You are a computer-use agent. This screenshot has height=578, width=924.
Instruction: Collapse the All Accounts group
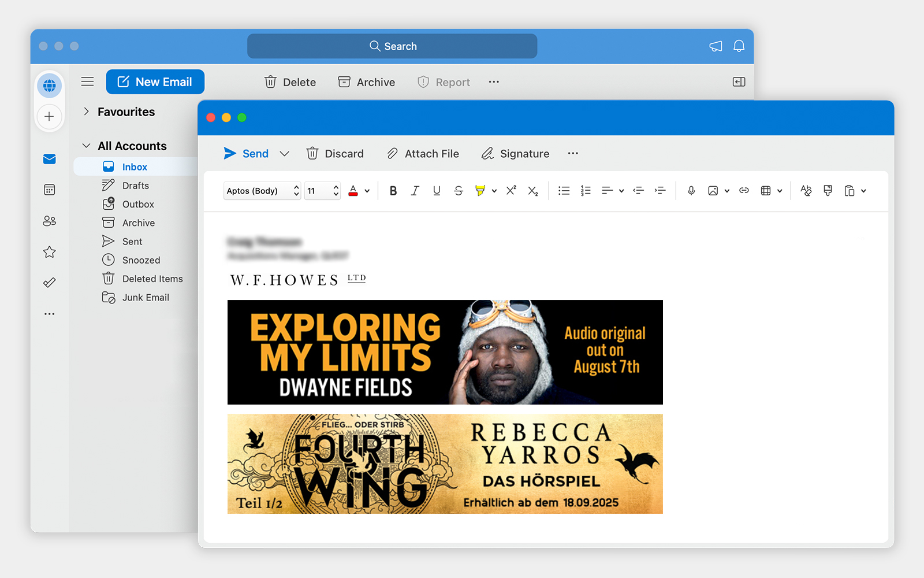(x=85, y=146)
